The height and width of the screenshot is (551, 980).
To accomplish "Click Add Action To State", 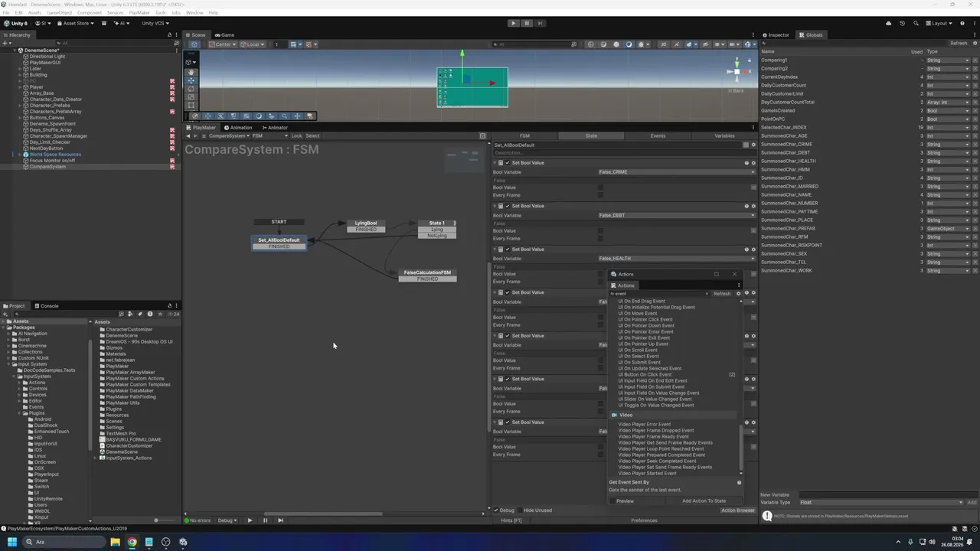I will coord(704,501).
